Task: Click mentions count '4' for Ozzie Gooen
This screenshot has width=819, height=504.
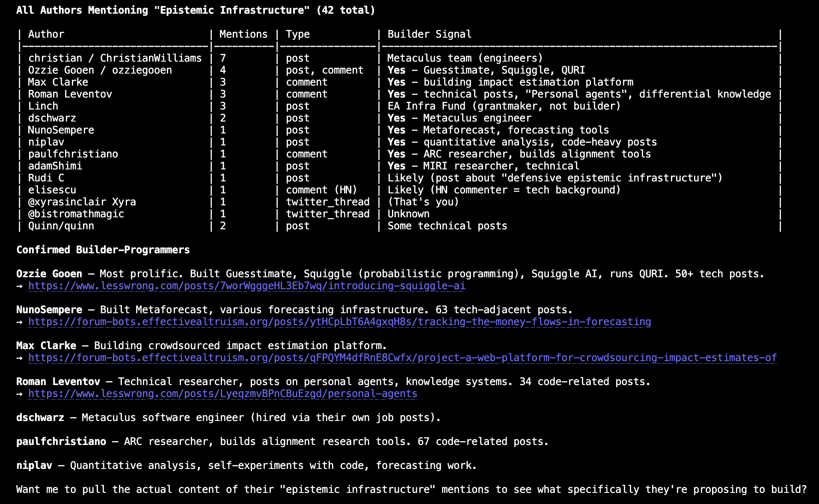Action: tap(223, 70)
